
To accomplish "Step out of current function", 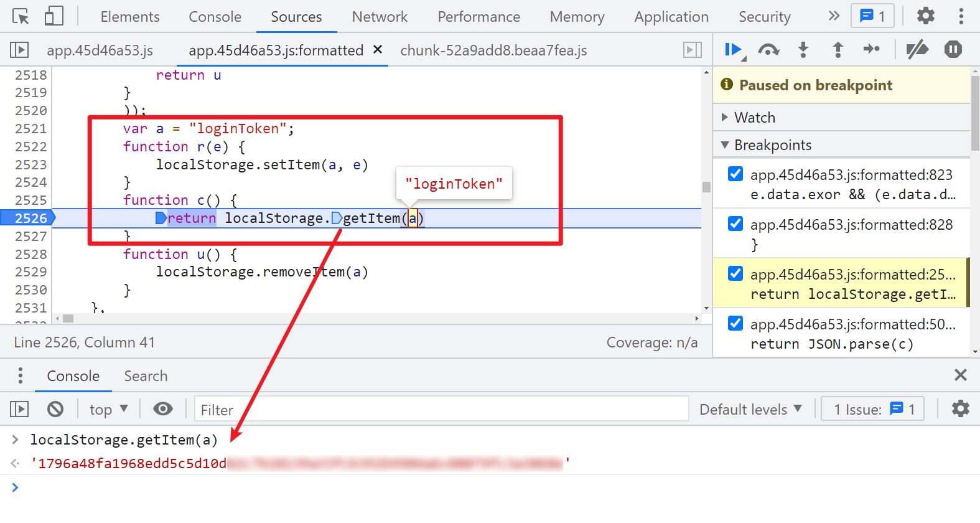I will click(838, 50).
